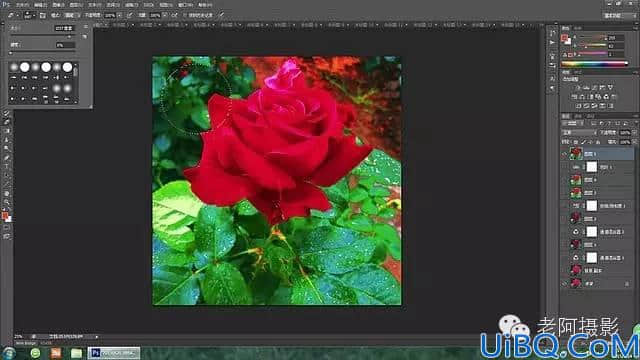
Task: Change screen mode at toolbar bottom
Action: (x=6, y=236)
